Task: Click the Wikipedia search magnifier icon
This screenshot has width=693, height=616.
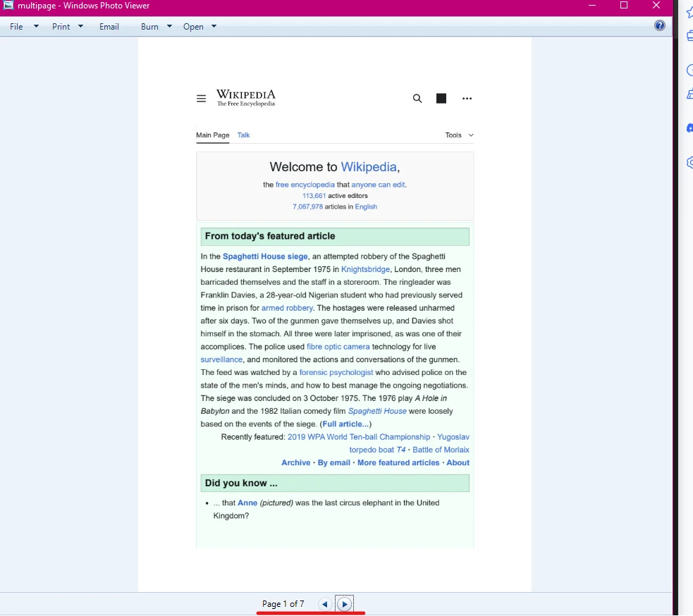Action: (417, 98)
